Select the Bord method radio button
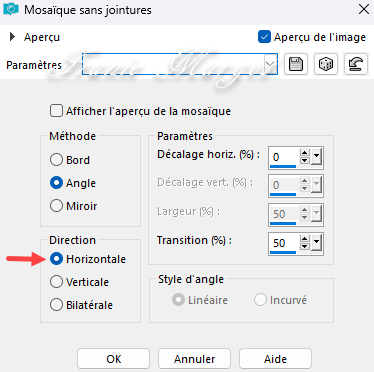The height and width of the screenshot is (372, 374). (x=56, y=160)
